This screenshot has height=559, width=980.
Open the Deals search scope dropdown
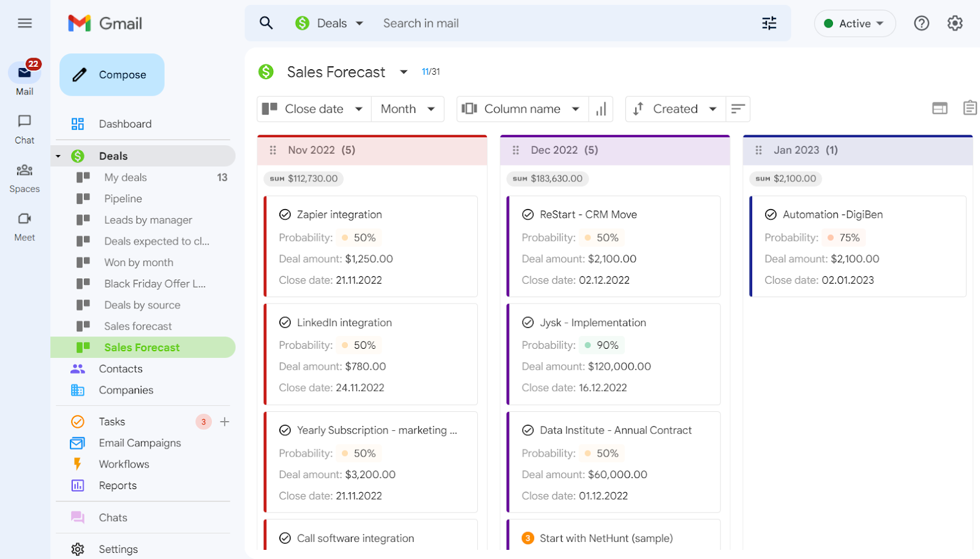pos(330,23)
